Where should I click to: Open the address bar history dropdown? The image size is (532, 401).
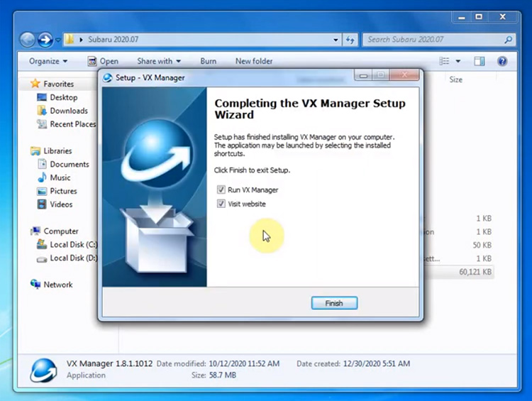[x=336, y=40]
